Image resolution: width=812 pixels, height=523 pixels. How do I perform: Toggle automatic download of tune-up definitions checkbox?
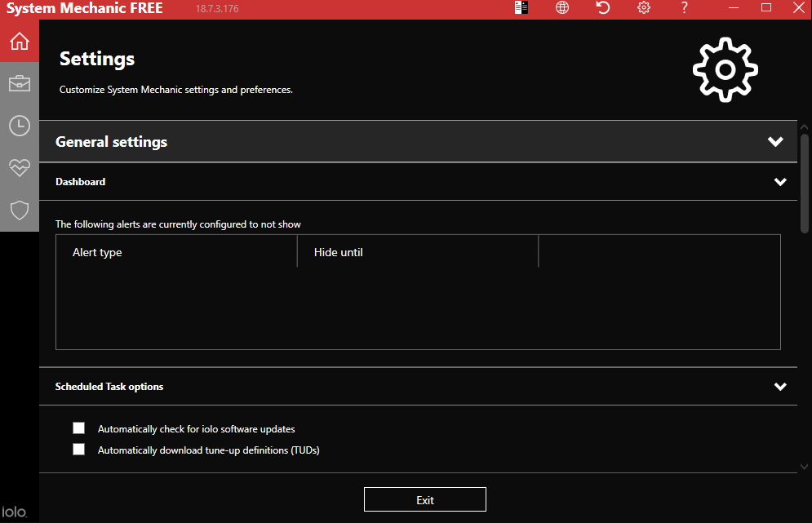tap(78, 450)
